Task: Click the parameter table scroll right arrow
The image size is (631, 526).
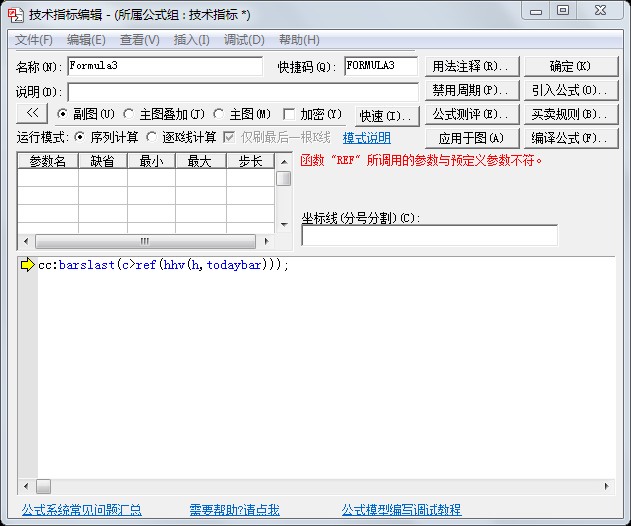Action: tap(266, 241)
